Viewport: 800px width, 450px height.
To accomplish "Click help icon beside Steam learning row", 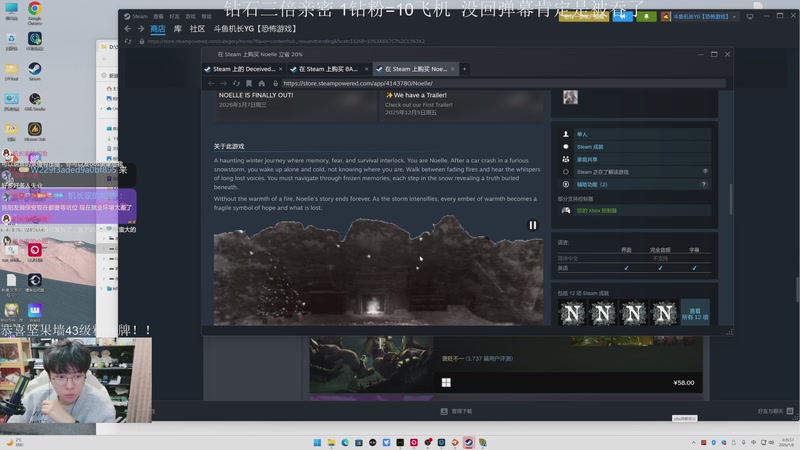I will point(705,171).
